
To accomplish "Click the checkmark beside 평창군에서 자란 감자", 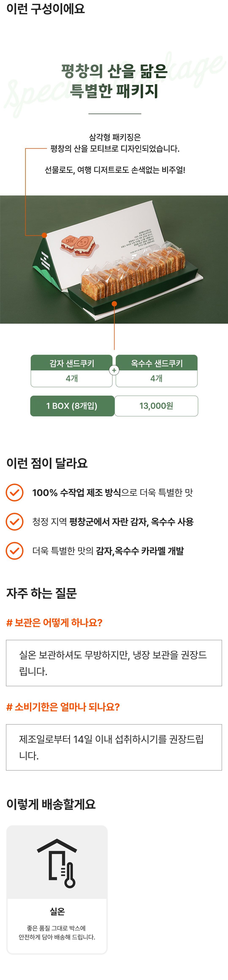I will click(x=14, y=521).
